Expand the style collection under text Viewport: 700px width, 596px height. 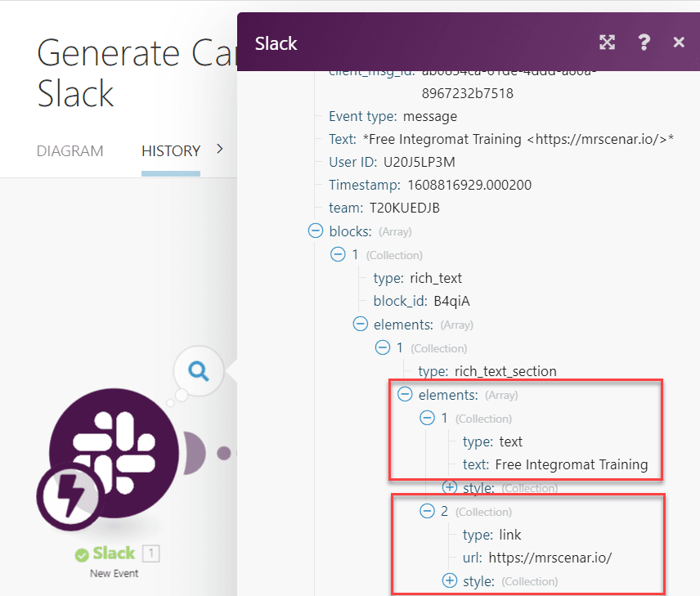[449, 488]
